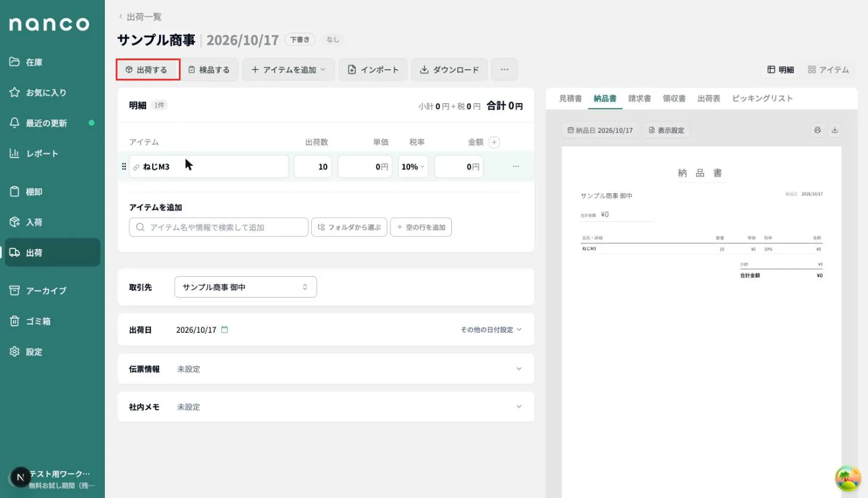Viewport: 868px width, 498px height.
Task: Open the calendar icon next to 出荷日
Action: point(225,330)
